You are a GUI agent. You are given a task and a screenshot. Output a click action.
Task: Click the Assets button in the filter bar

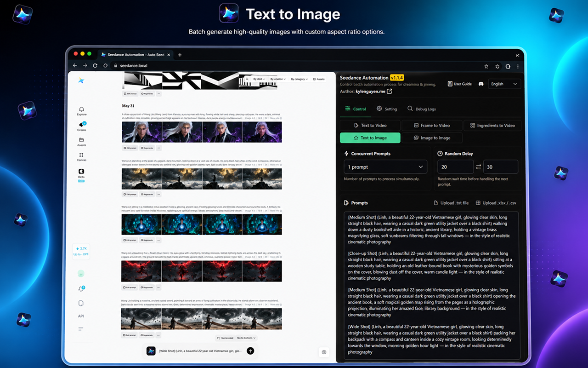coord(319,79)
